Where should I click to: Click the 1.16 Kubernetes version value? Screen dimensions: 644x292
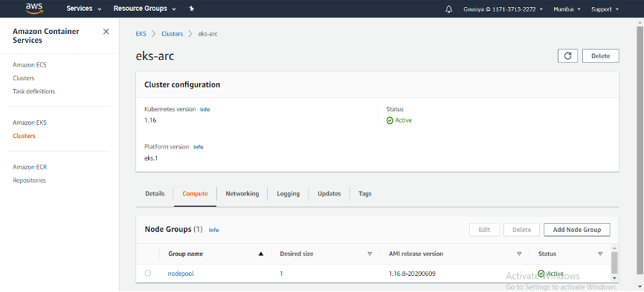tap(150, 120)
